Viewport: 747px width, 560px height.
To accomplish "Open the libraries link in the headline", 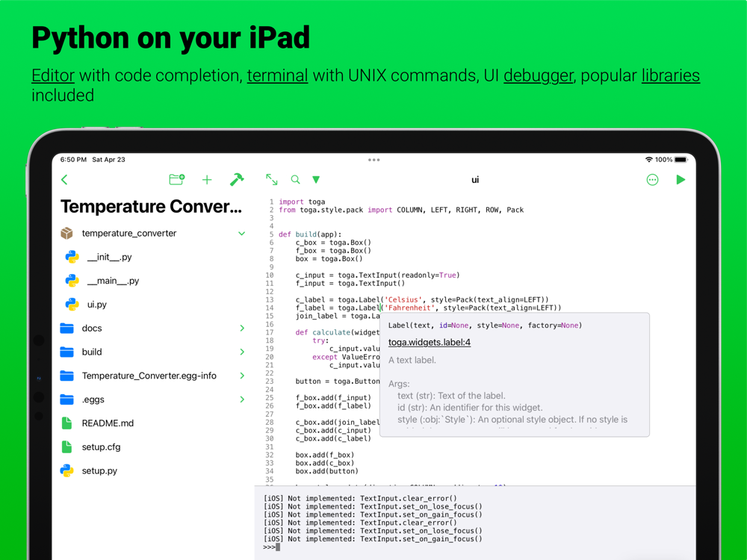I will pos(670,75).
